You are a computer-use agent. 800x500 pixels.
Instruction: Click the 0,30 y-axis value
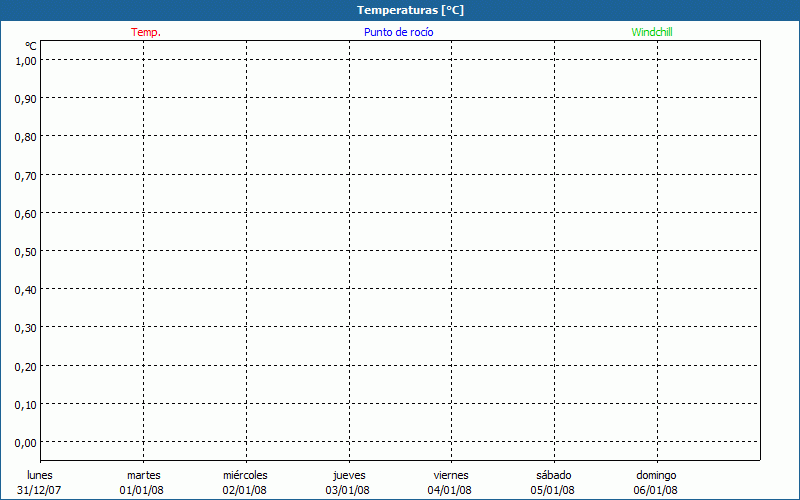click(26, 327)
